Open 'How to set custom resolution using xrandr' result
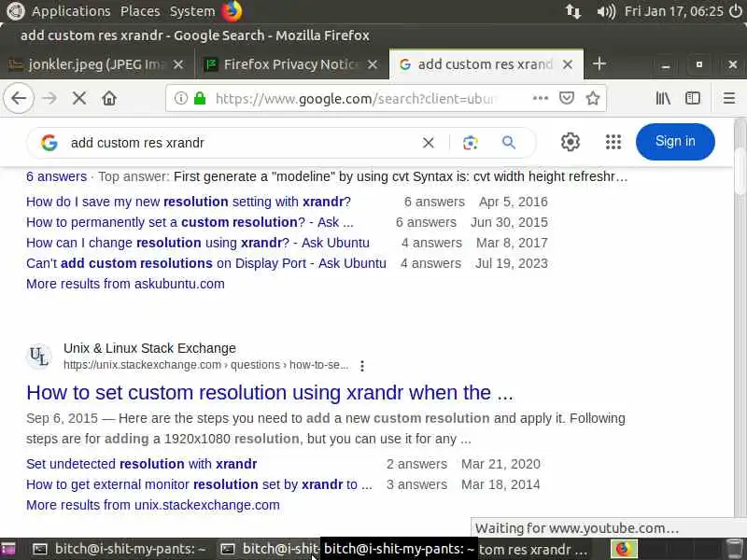This screenshot has width=747, height=560. tap(270, 393)
